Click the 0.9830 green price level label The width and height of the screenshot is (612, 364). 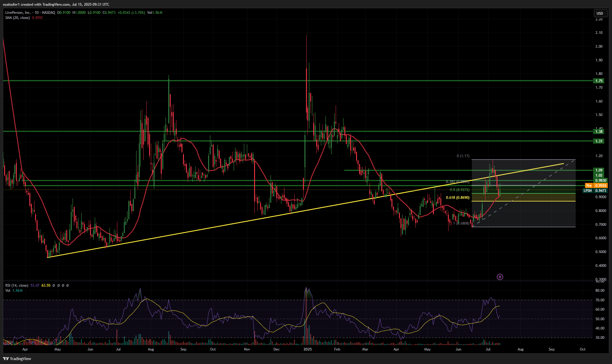click(601, 181)
